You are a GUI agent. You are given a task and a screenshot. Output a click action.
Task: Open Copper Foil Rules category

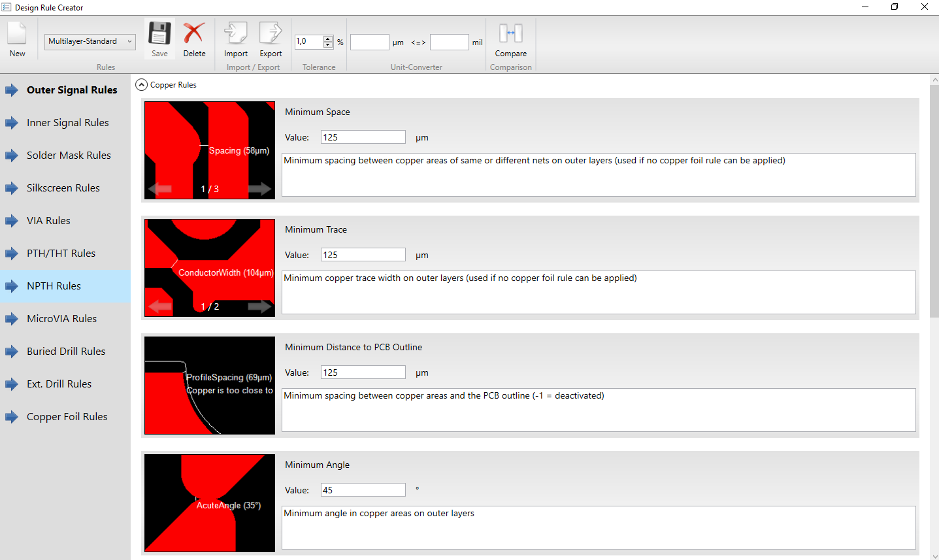(x=65, y=417)
